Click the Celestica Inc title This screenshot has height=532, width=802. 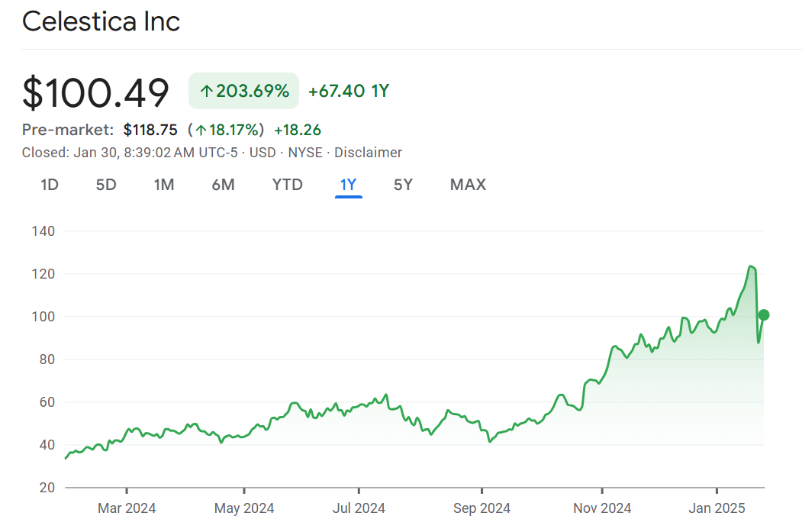[101, 21]
